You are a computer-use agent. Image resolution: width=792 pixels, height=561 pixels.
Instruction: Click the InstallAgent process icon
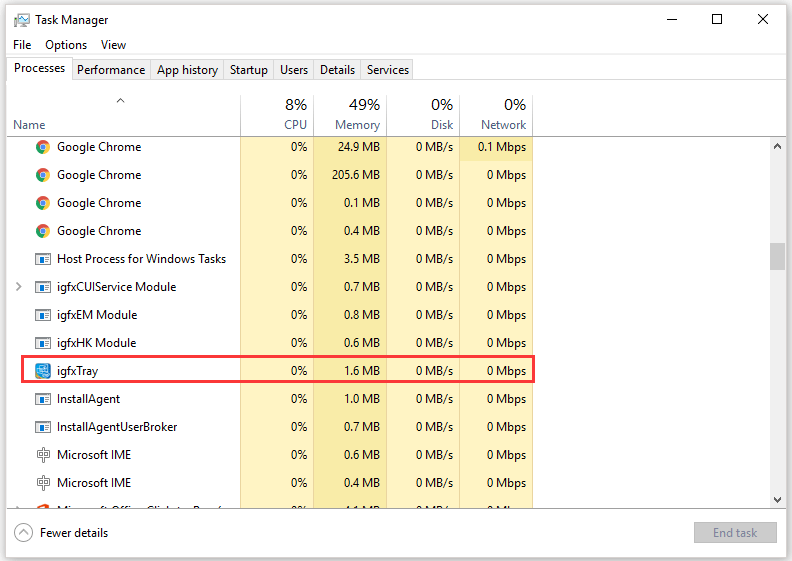point(43,399)
